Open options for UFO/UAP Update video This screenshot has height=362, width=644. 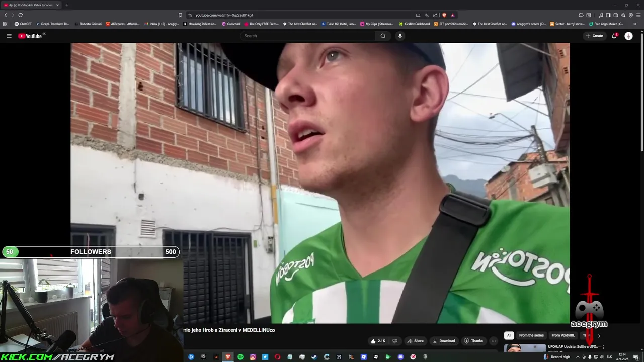[x=603, y=347]
